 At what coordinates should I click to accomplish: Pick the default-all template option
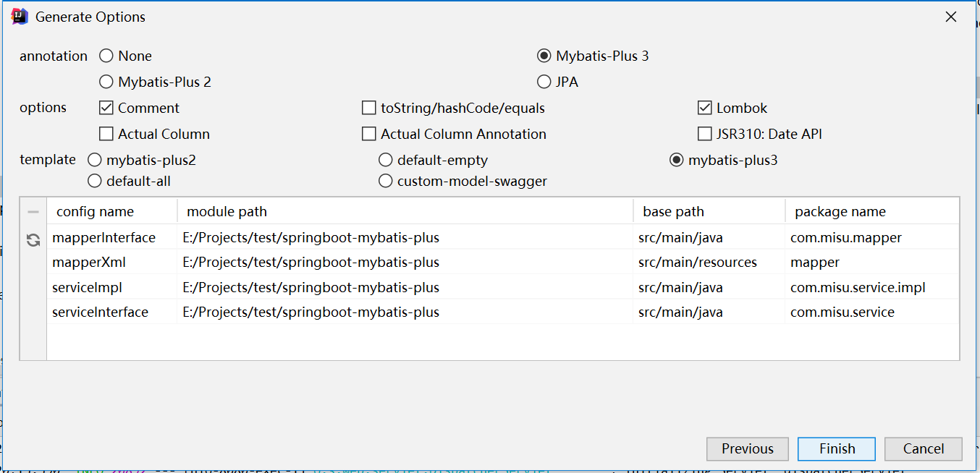tap(95, 182)
